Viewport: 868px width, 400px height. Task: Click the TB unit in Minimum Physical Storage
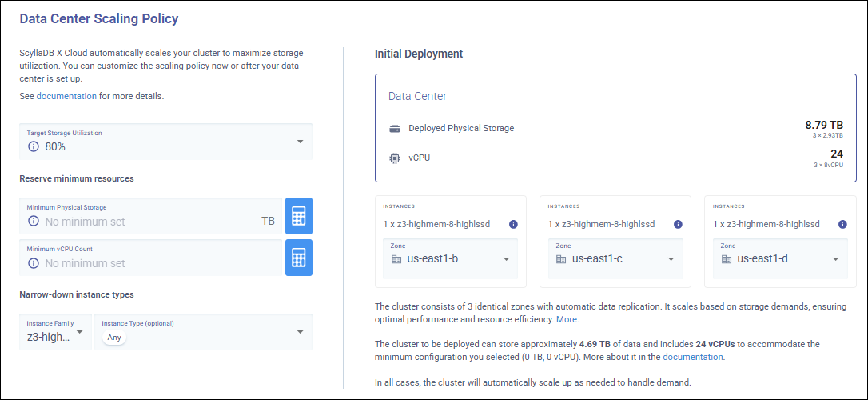pyautogui.click(x=268, y=222)
